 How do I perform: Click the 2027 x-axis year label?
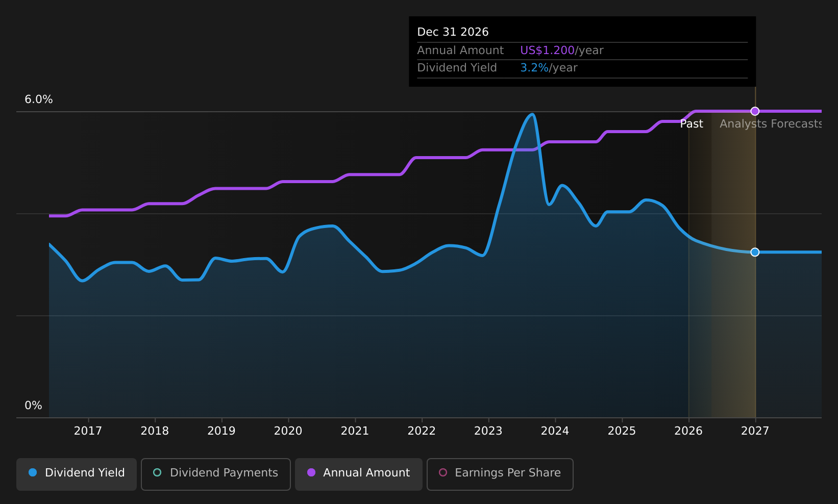click(x=755, y=431)
